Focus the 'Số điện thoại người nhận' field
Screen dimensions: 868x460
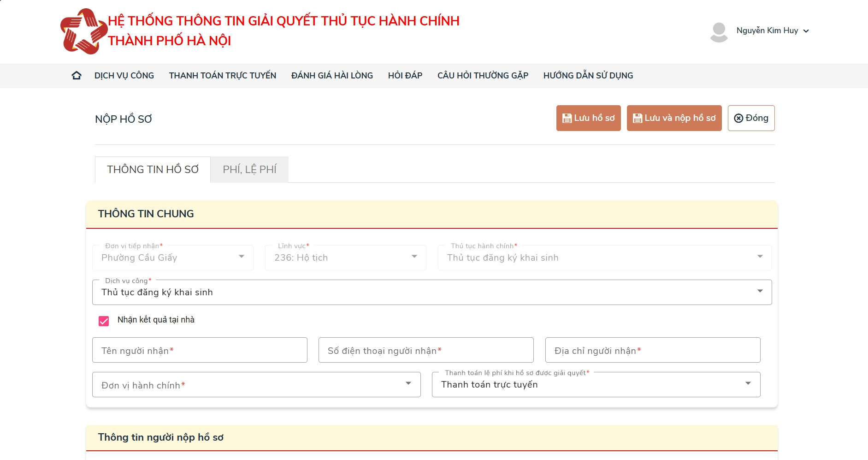426,350
